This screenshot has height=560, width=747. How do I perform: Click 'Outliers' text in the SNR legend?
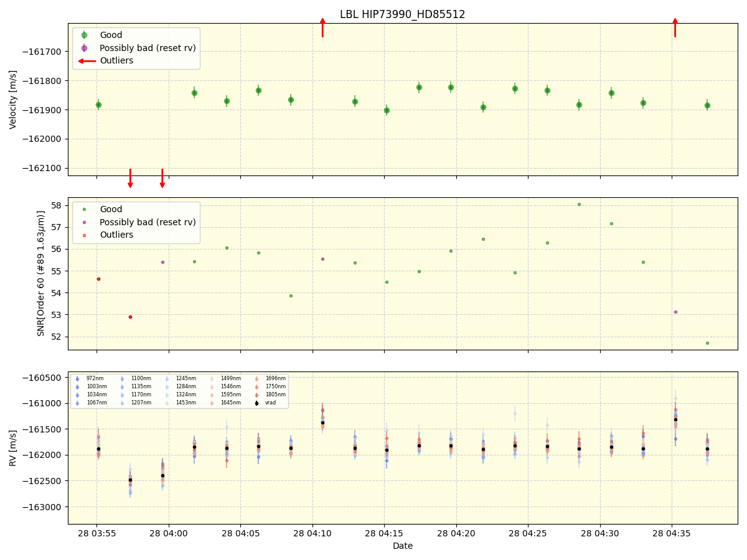116,235
